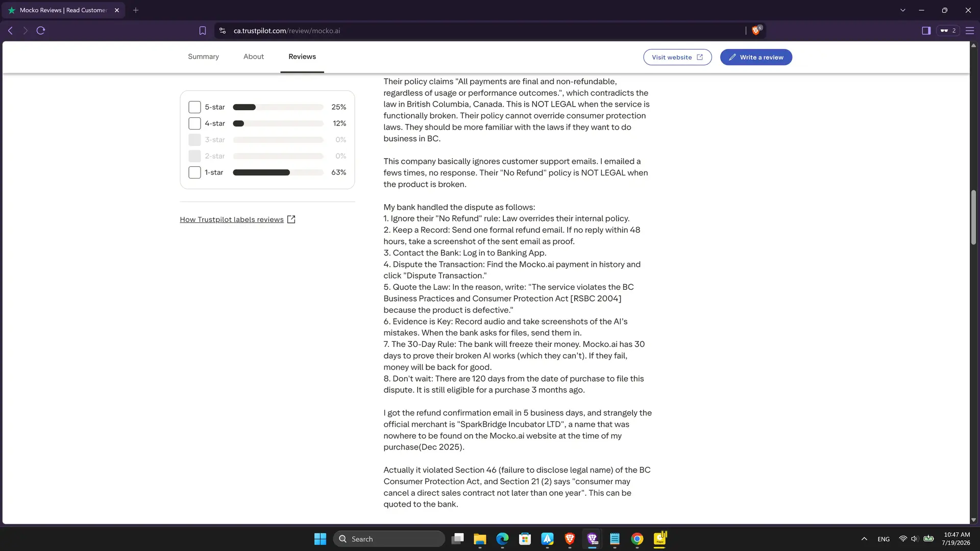Open Brave browser taskbar icon
This screenshot has width=980, height=551.
click(x=570, y=539)
